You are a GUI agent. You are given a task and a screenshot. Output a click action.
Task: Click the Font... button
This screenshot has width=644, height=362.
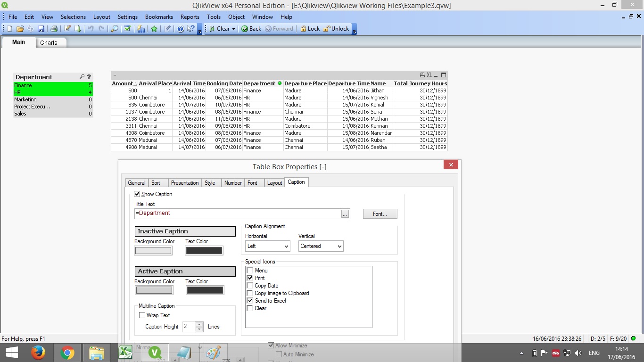(380, 214)
